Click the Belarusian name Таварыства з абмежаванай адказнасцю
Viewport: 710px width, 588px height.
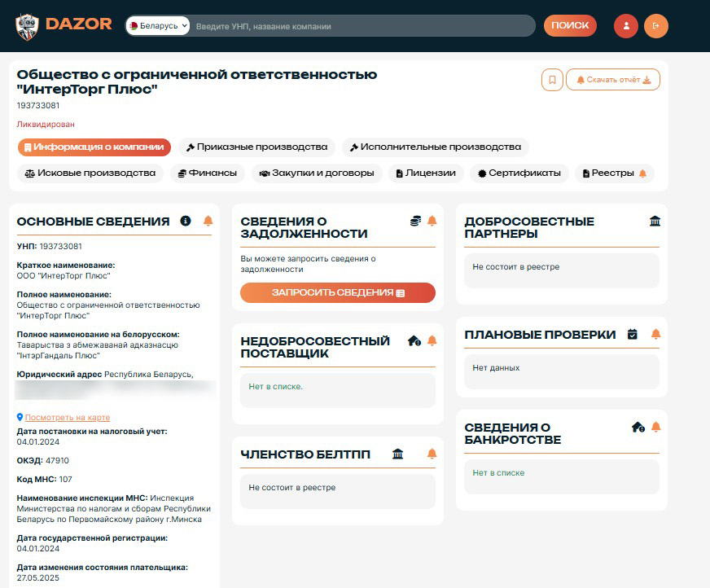(98, 345)
